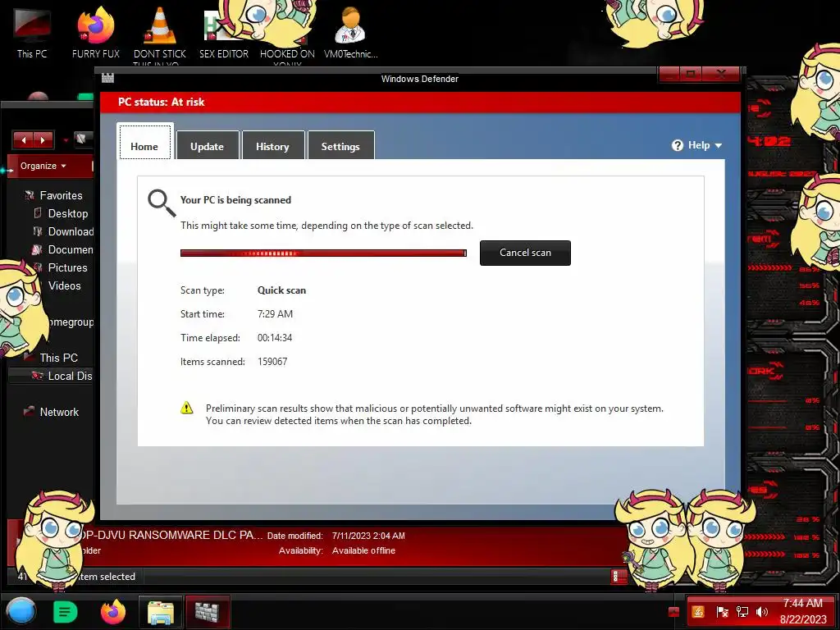
Task: Click the date modified 7/11/2023 2:04 AM
Action: coord(368,536)
